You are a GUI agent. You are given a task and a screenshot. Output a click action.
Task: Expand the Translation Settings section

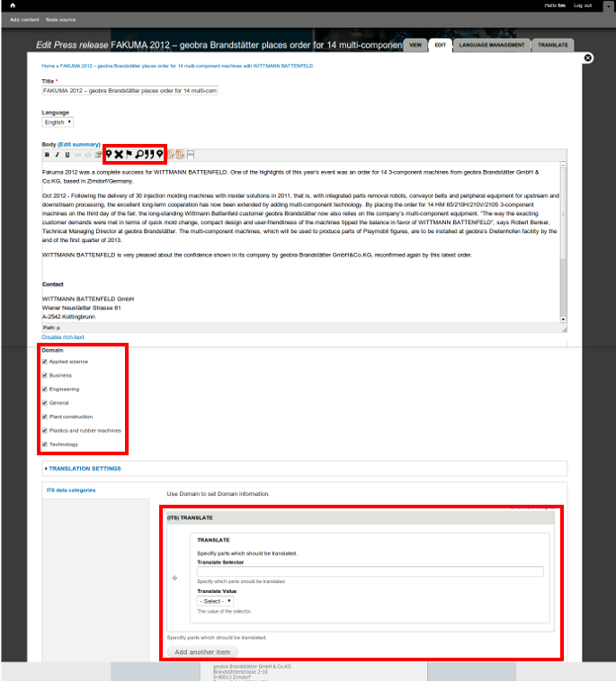coord(84,468)
